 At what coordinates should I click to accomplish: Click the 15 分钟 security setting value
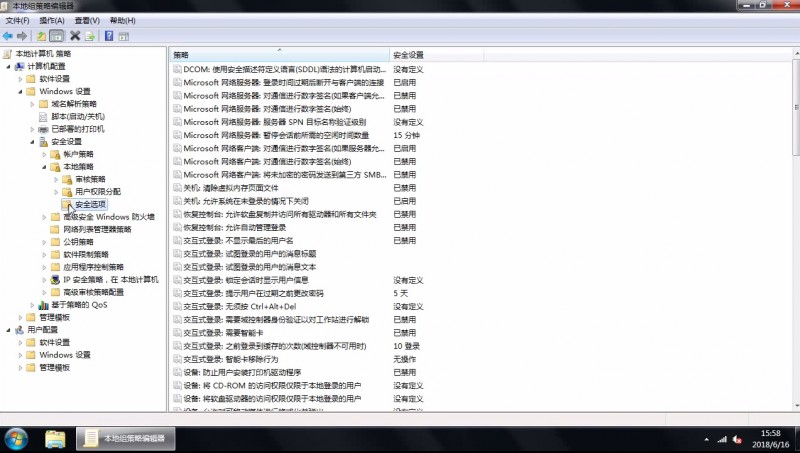pyautogui.click(x=406, y=135)
